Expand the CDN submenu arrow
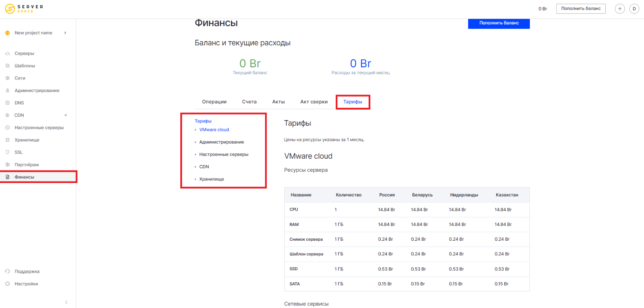Image resolution: width=644 pixels, height=308 pixels. (x=65, y=115)
